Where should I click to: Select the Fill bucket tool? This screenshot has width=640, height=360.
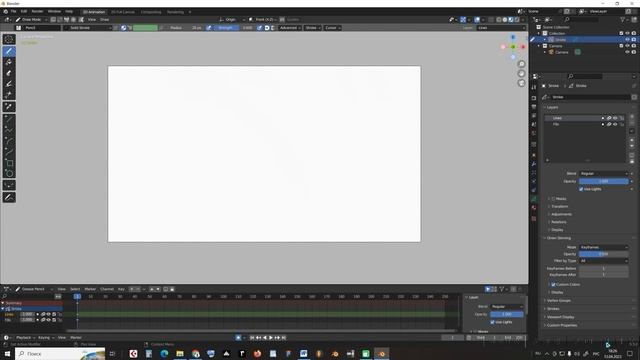tap(9, 62)
